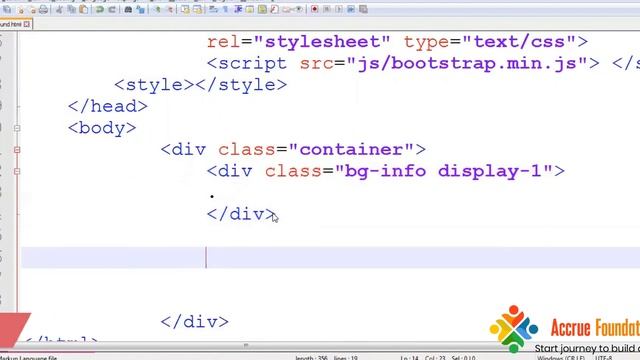The height and width of the screenshot is (360, 640).
Task: Click the Copy toolbar icon
Action: click(71, 9)
